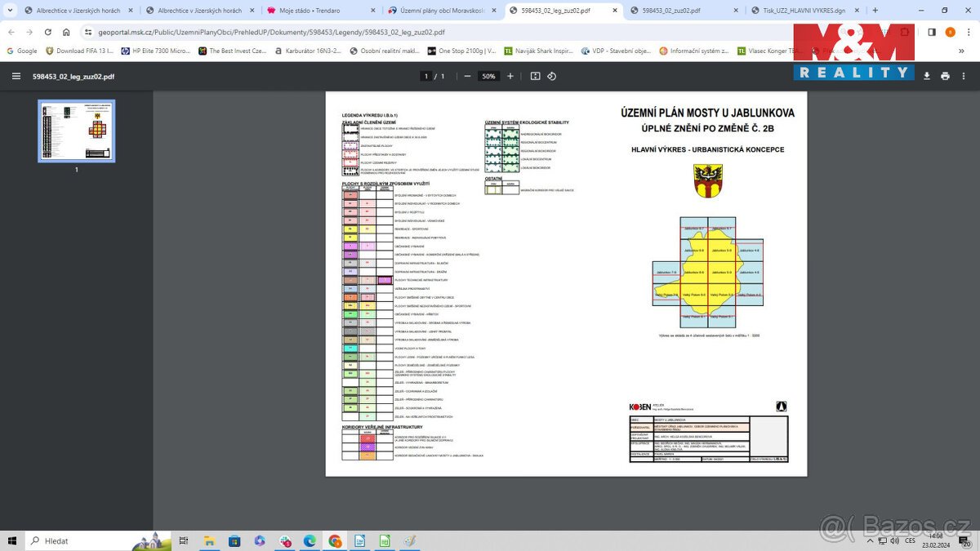Open the Karburátor 16N3-2 bookmark
Screen dimensions: 980x551
(308, 51)
